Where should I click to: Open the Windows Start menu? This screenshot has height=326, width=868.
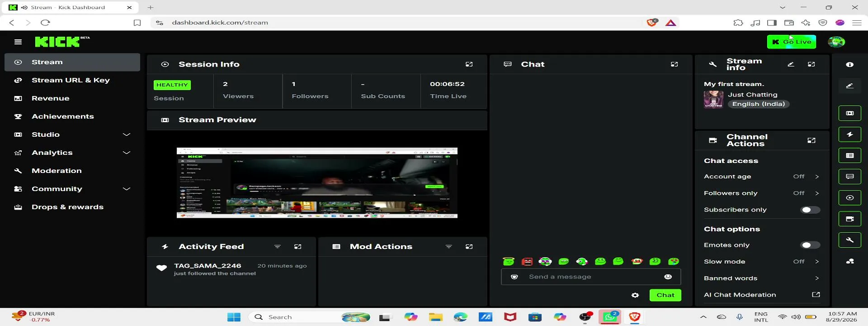coord(234,317)
